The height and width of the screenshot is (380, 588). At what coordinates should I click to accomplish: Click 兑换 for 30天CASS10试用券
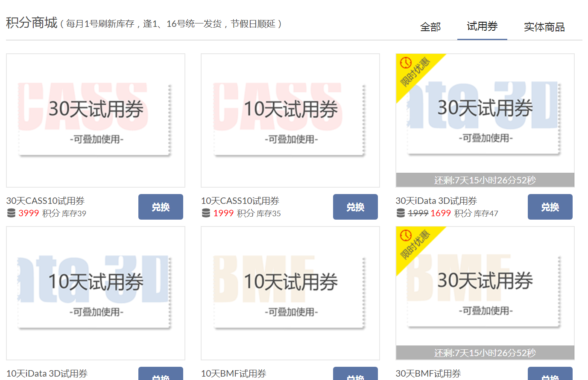(161, 207)
